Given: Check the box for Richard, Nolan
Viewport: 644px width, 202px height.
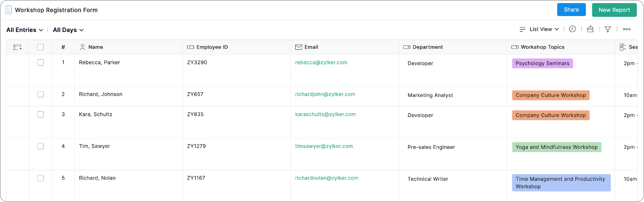Looking at the screenshot, I should point(41,178).
